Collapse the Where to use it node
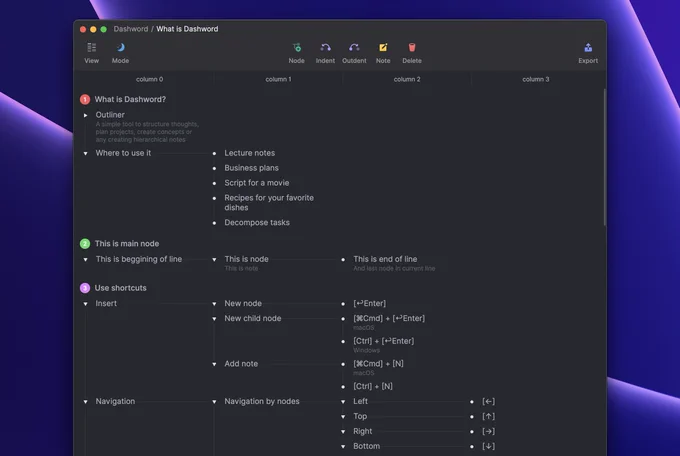680x456 pixels. (85, 154)
